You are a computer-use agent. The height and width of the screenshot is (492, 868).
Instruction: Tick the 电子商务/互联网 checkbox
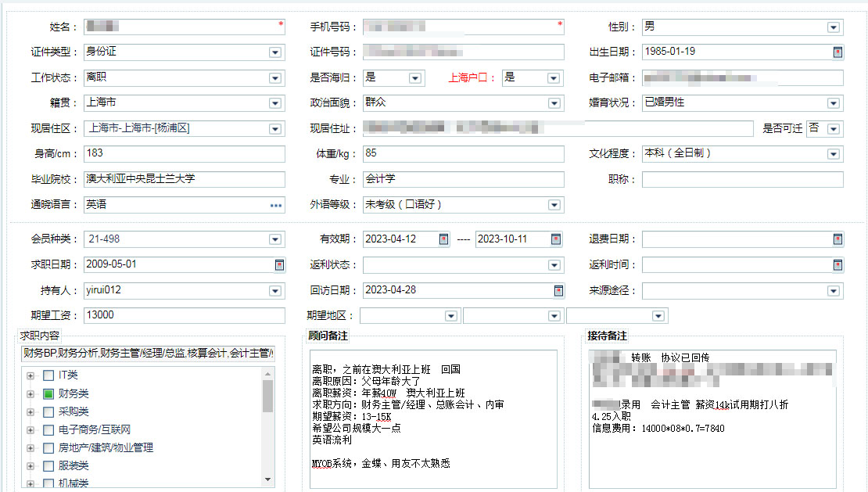point(48,430)
